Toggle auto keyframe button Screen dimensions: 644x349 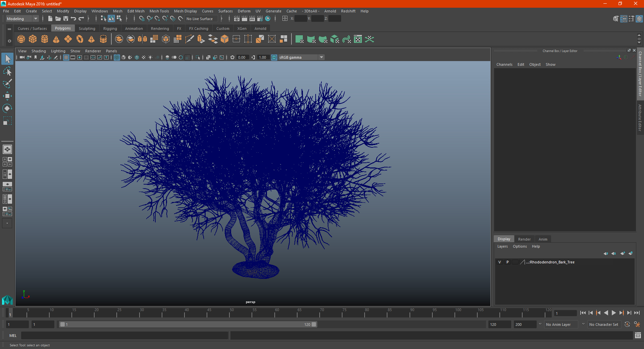627,325
